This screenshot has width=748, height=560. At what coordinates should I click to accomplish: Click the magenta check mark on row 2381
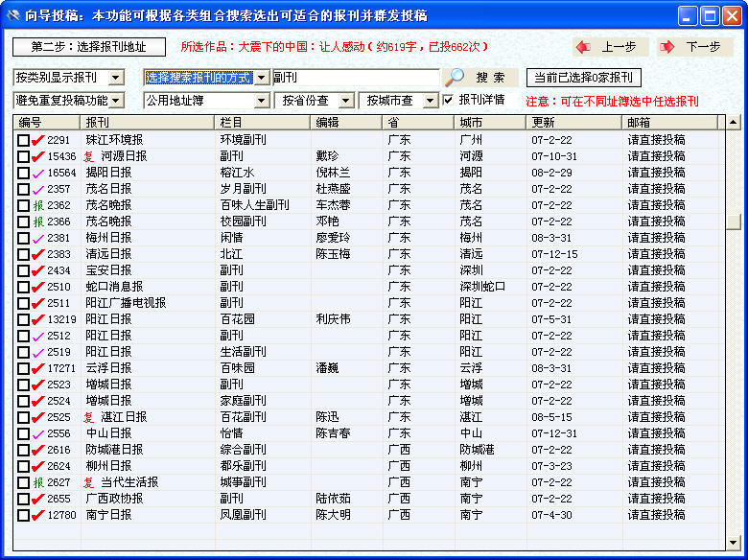[37, 238]
